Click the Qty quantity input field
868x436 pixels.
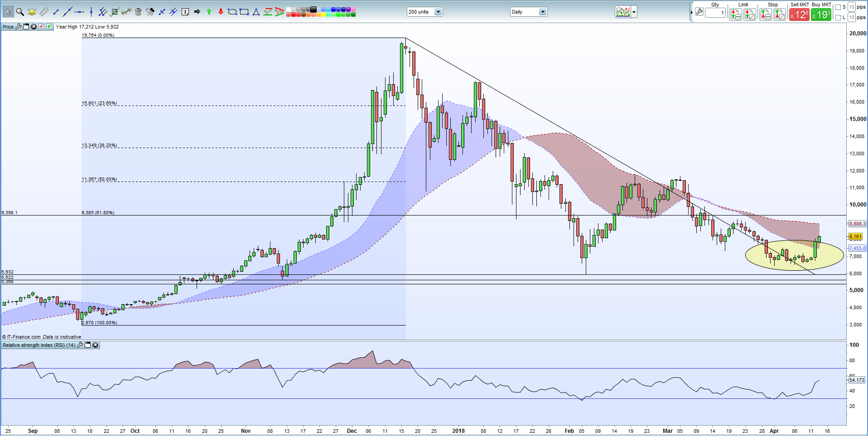715,13
